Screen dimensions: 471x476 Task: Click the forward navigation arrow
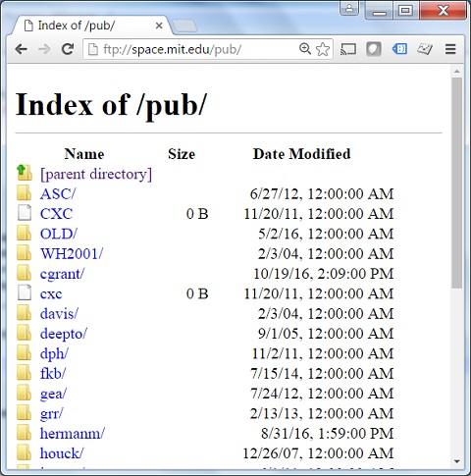(x=44, y=49)
